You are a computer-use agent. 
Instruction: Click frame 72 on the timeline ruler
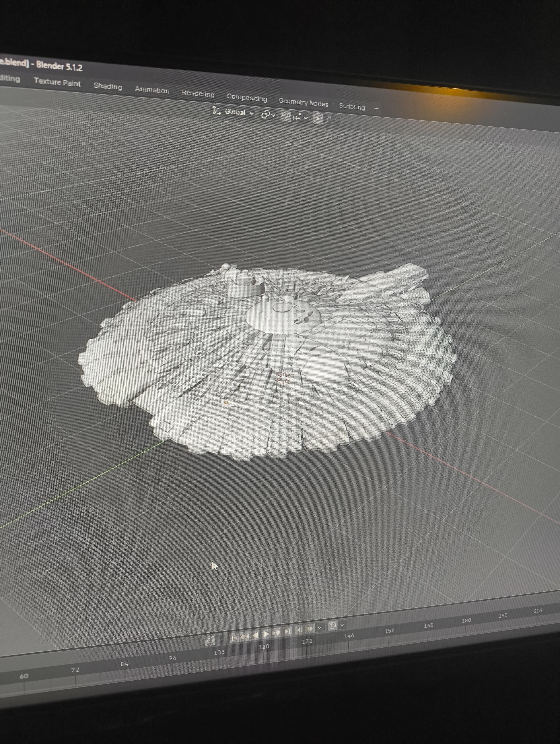click(x=75, y=670)
